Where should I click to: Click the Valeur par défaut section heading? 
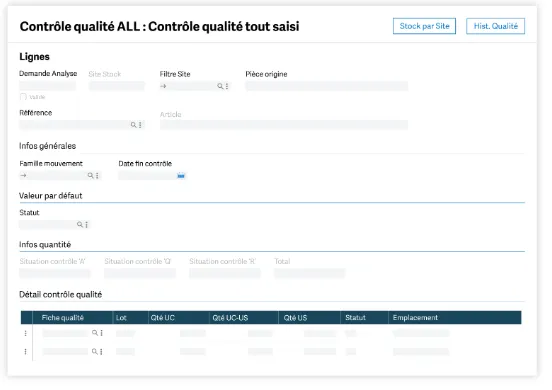click(x=51, y=196)
